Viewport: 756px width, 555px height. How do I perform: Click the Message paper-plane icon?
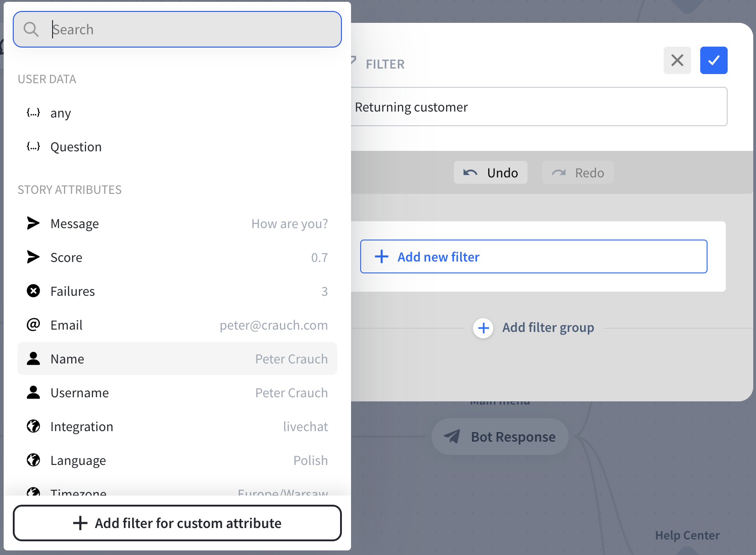(x=33, y=223)
